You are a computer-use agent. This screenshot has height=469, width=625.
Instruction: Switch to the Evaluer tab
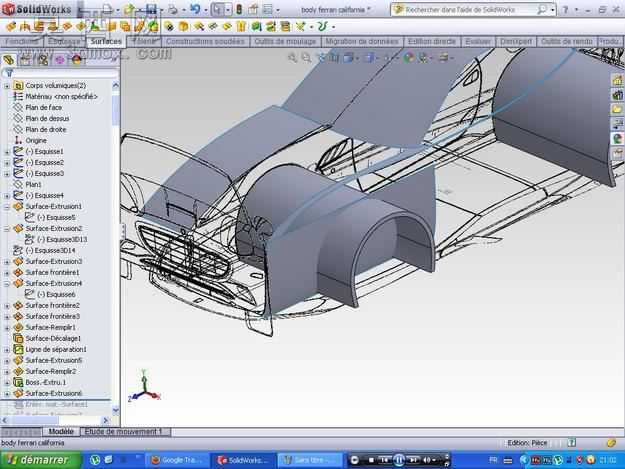pos(478,41)
